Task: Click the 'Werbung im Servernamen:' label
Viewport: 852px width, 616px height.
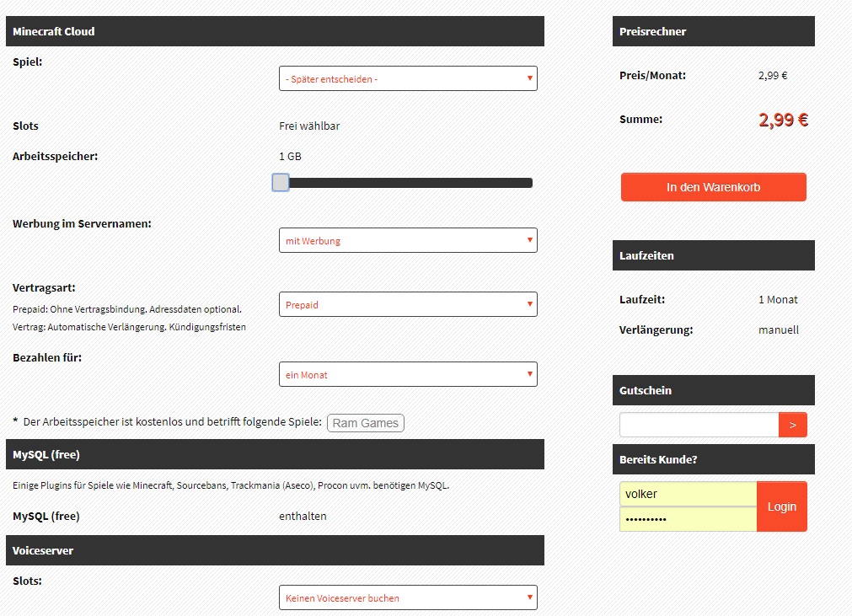Action: 82,224
